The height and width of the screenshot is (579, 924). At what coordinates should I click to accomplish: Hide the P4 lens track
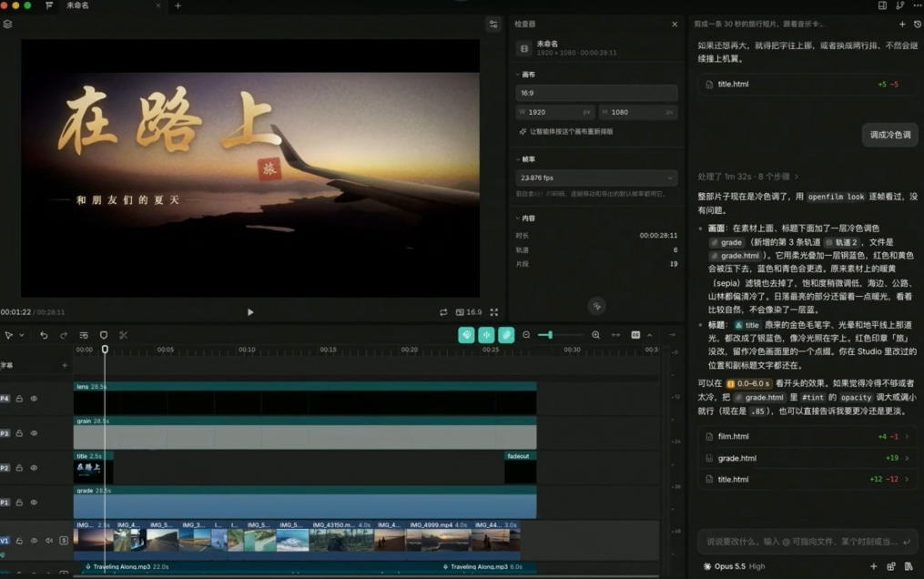coord(35,399)
